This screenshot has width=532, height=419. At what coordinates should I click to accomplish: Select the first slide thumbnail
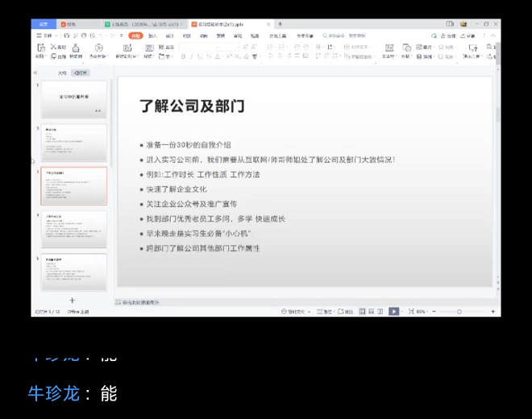point(73,99)
